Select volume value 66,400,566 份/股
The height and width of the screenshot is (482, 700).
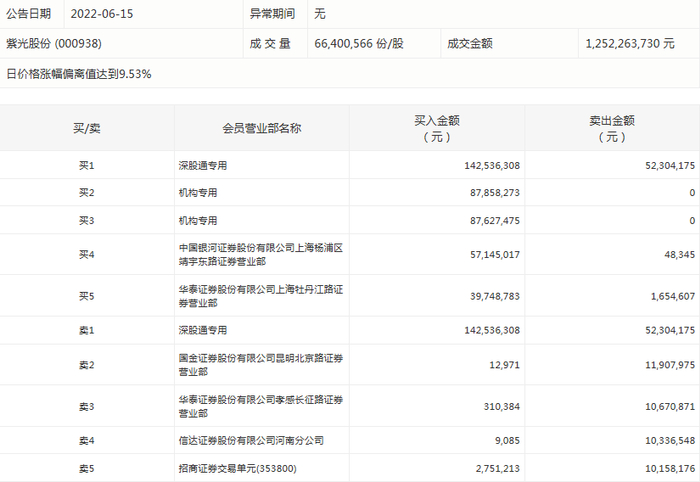point(359,44)
